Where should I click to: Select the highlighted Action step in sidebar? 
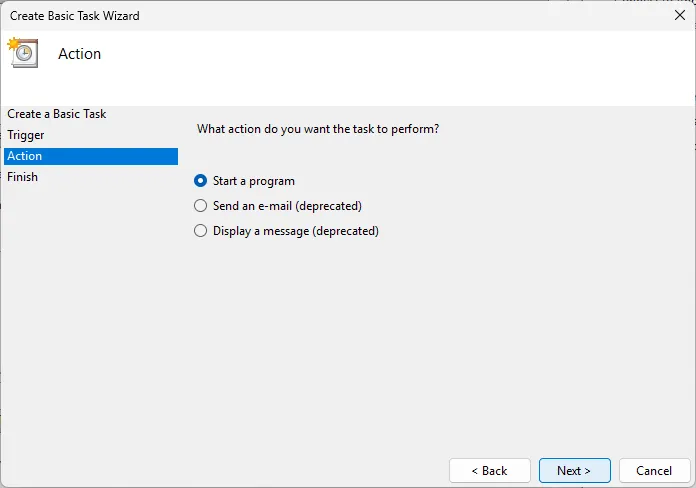(x=91, y=156)
